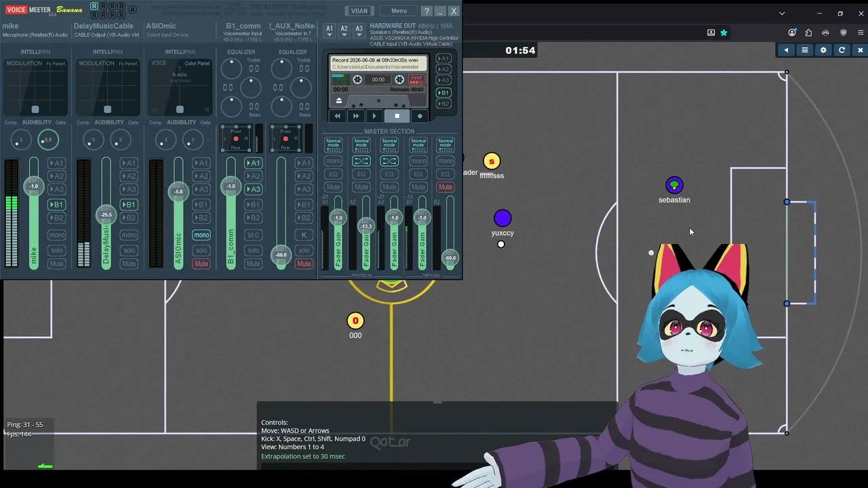
Task: Click the player named sebastian on the pitch
Action: click(x=674, y=185)
